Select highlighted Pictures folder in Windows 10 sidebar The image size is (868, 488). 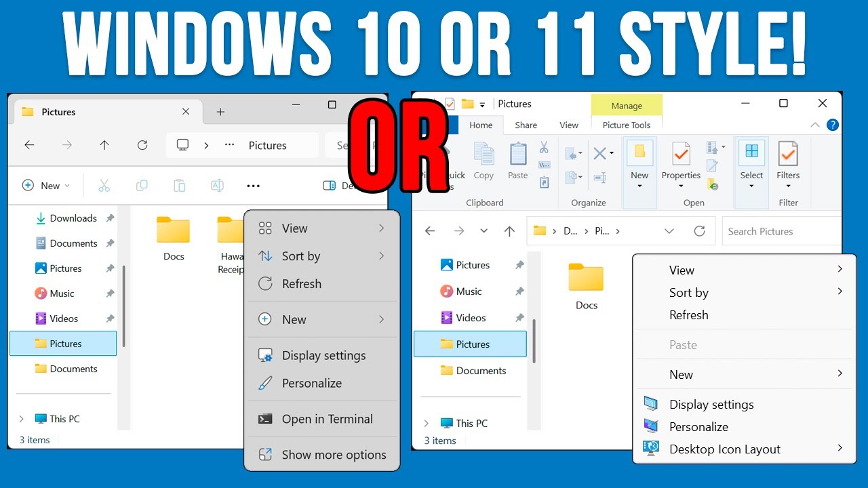coord(470,344)
